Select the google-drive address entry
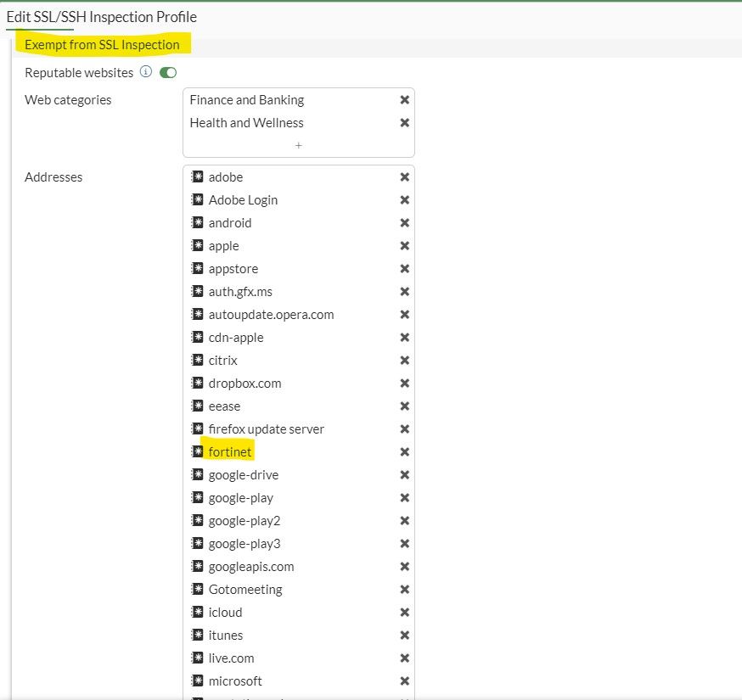742x700 pixels. (x=244, y=475)
